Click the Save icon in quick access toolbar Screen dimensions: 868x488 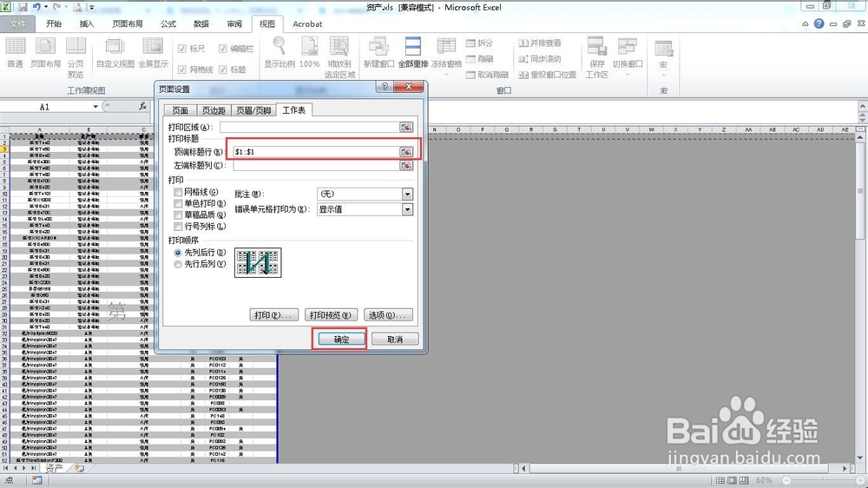point(23,7)
